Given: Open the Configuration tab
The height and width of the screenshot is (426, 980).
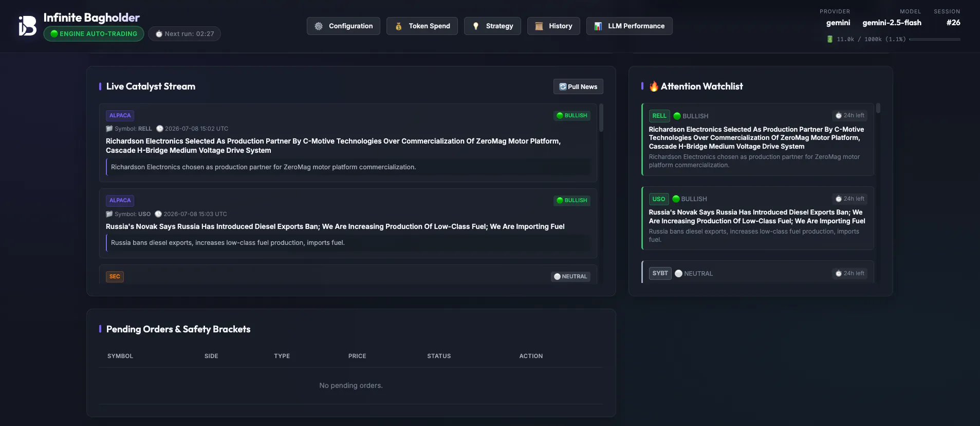Looking at the screenshot, I should coord(343,26).
